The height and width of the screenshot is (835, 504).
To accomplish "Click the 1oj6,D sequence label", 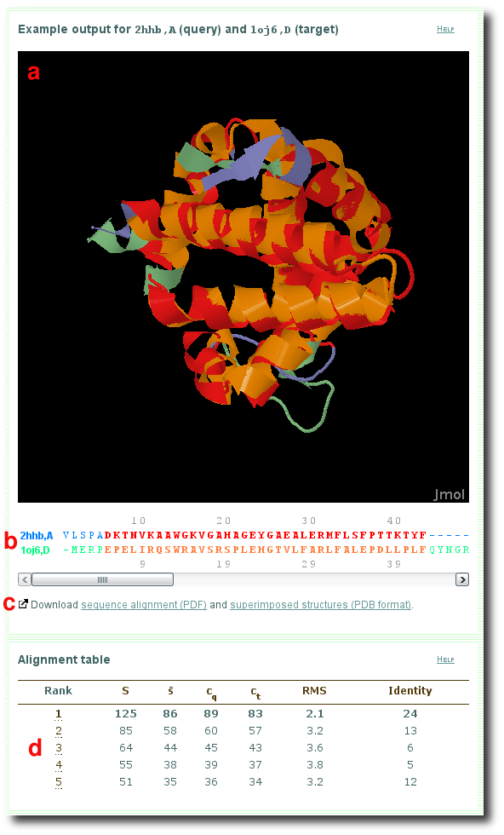I will pos(35,550).
